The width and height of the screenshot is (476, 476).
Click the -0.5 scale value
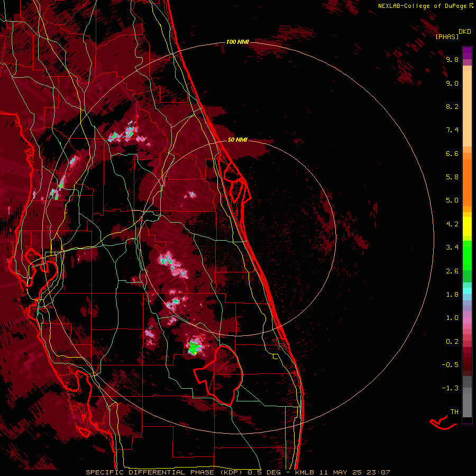(450, 365)
